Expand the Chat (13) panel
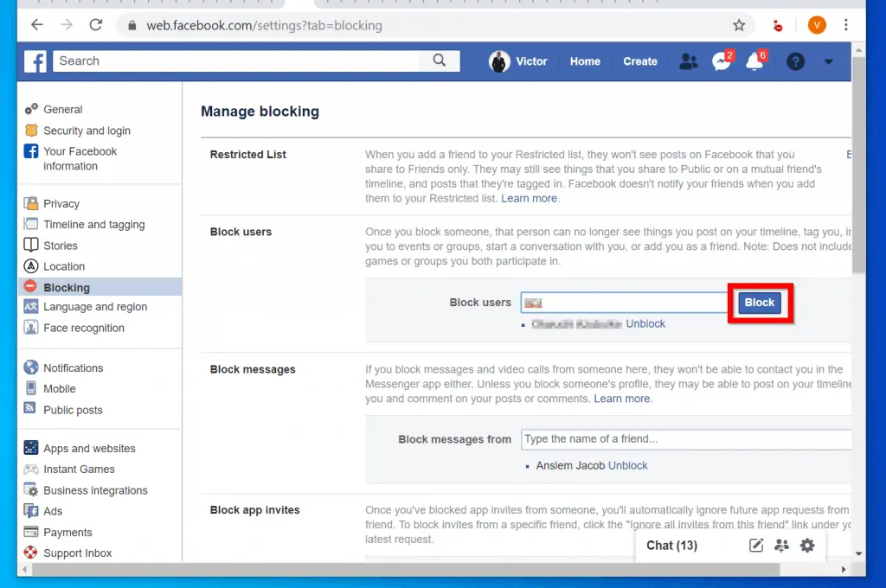This screenshot has height=588, width=886. (671, 546)
